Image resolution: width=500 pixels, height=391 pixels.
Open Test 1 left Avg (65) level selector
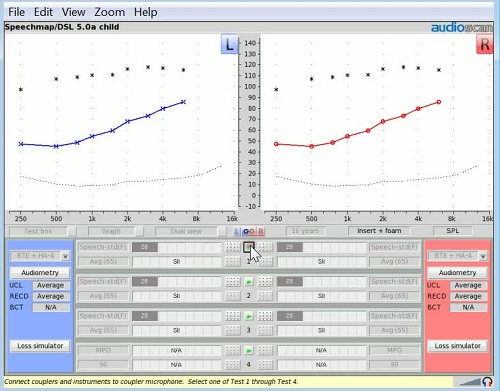[x=103, y=262]
